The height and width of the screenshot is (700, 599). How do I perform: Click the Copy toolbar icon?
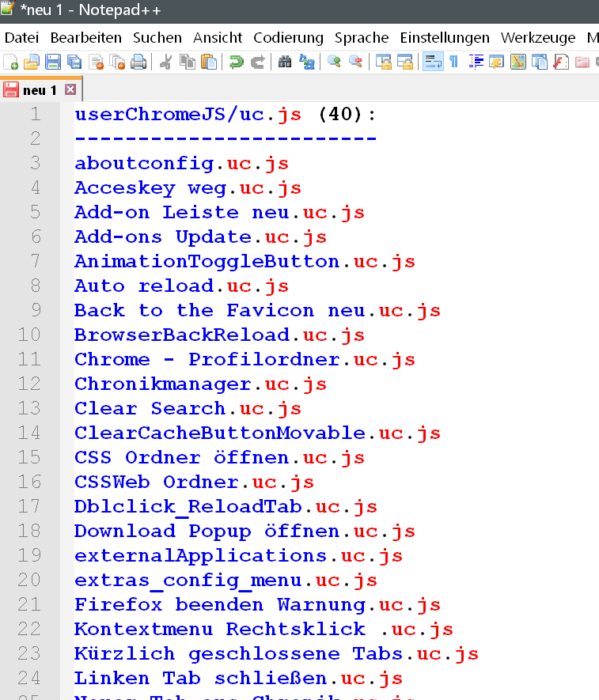coord(188,62)
